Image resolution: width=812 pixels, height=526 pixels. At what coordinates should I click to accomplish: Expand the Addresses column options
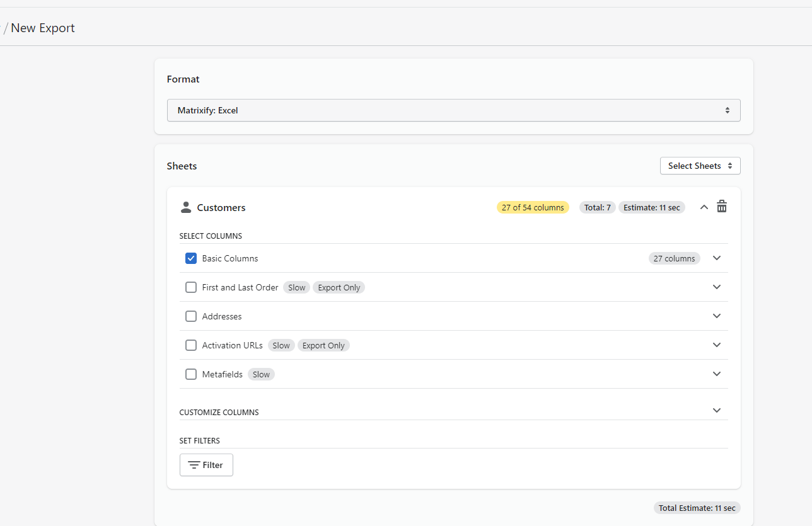coord(717,316)
